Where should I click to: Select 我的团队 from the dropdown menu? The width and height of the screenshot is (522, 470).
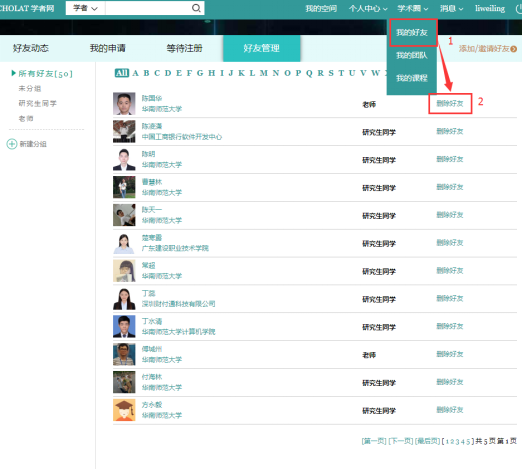[x=412, y=55]
